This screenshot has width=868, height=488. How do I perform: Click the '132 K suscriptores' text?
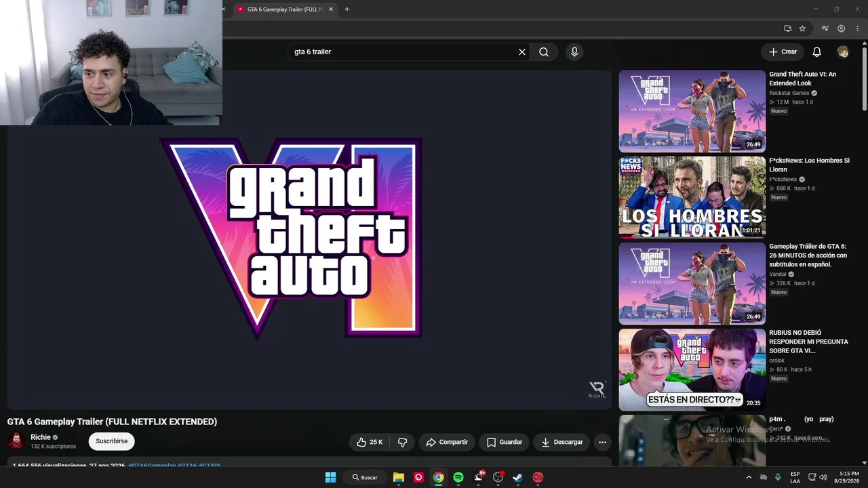54,447
